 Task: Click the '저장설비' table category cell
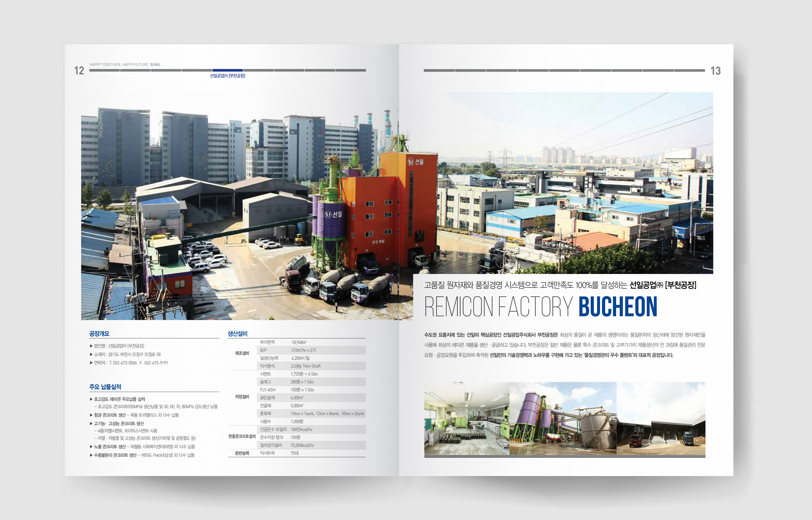[x=242, y=397]
